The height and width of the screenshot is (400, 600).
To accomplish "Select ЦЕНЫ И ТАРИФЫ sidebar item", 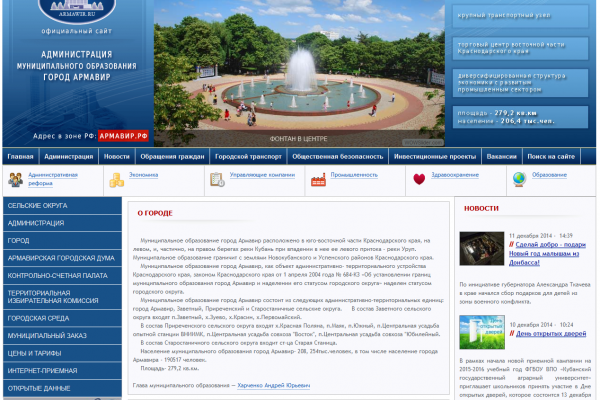I will 62,353.
